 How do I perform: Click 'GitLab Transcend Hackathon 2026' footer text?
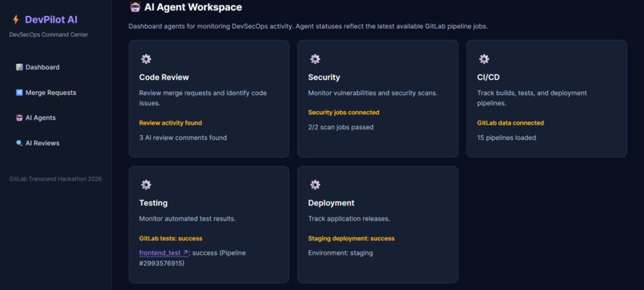55,179
